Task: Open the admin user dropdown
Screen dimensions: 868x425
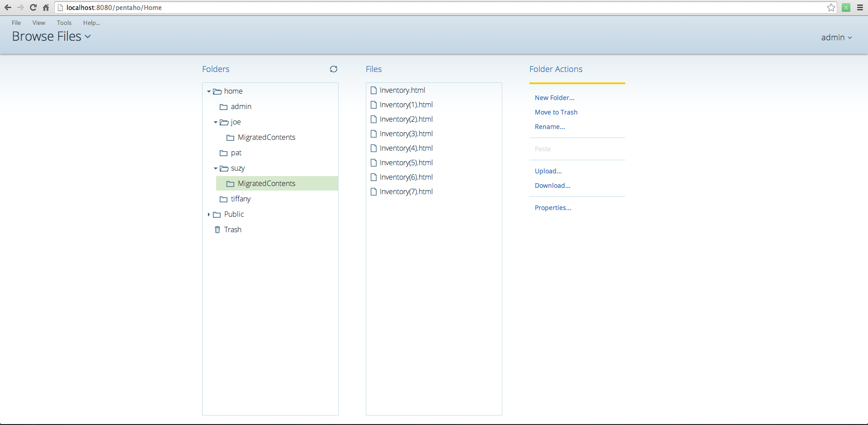Action: click(837, 38)
